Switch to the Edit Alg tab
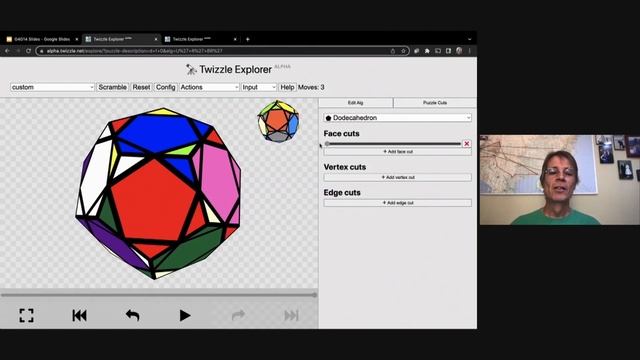Viewport: 640px width, 360px height. tap(356, 103)
